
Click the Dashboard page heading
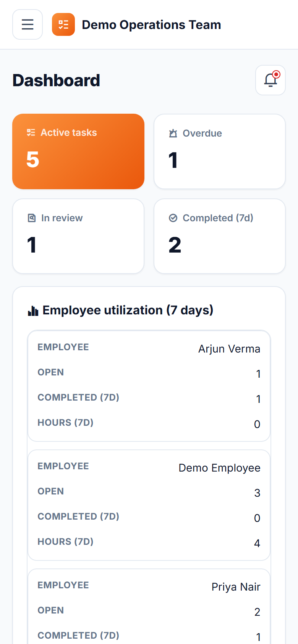click(x=56, y=80)
